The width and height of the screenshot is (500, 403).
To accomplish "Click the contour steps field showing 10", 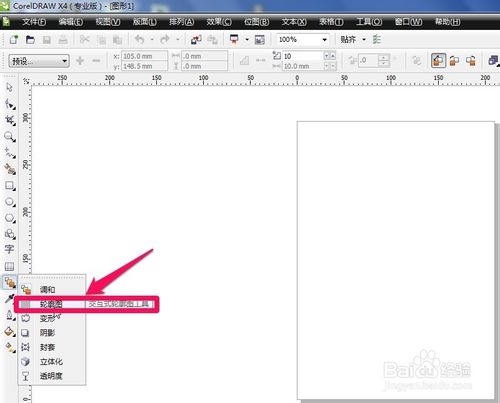I will [303, 56].
